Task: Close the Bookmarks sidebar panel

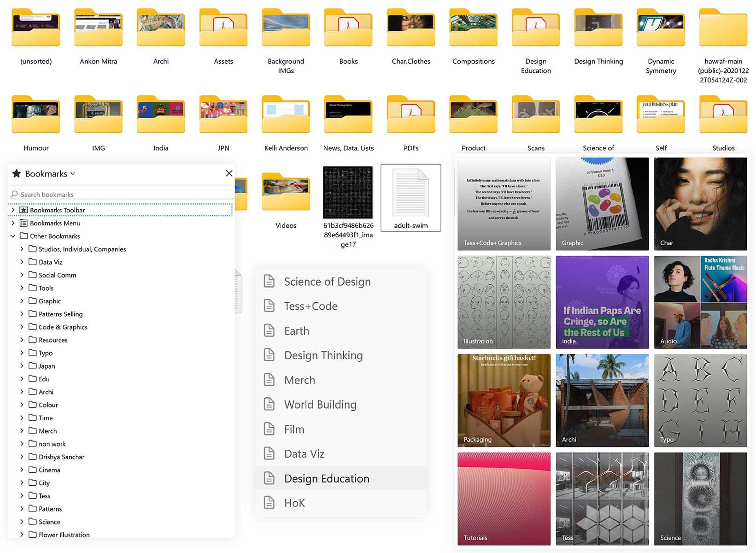Action: coord(229,173)
